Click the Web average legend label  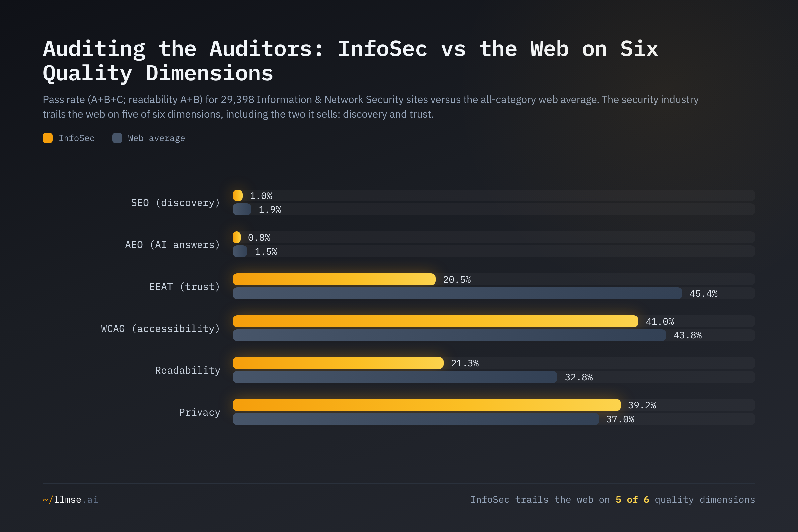click(156, 138)
